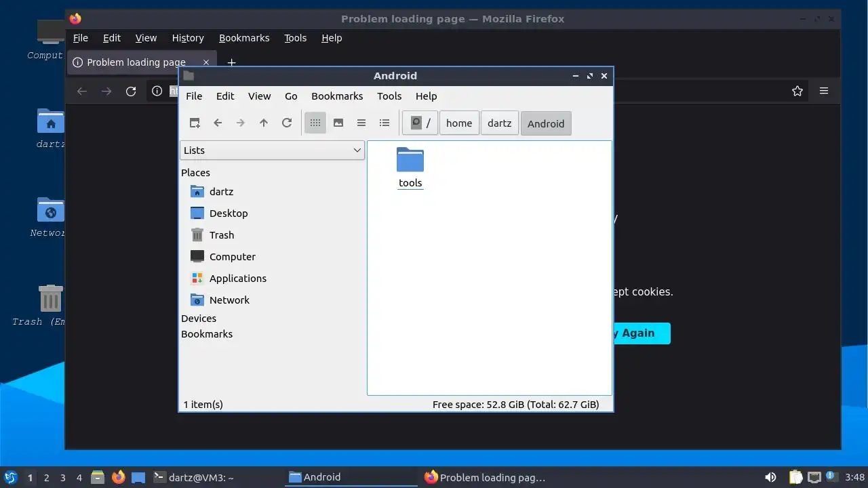Viewport: 868px width, 488px height.
Task: Open Firefox hamburger menu
Action: [824, 91]
